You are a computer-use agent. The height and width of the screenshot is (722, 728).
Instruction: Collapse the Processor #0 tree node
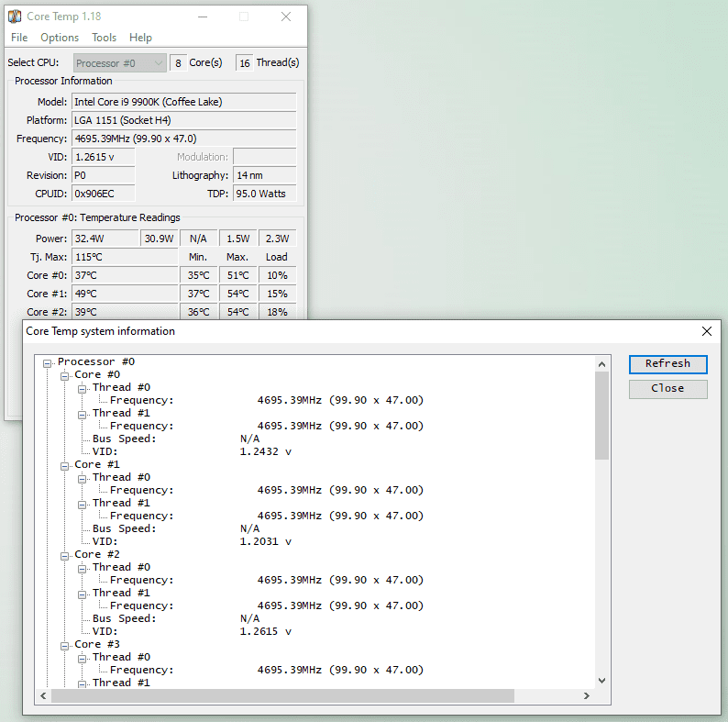pyautogui.click(x=48, y=363)
